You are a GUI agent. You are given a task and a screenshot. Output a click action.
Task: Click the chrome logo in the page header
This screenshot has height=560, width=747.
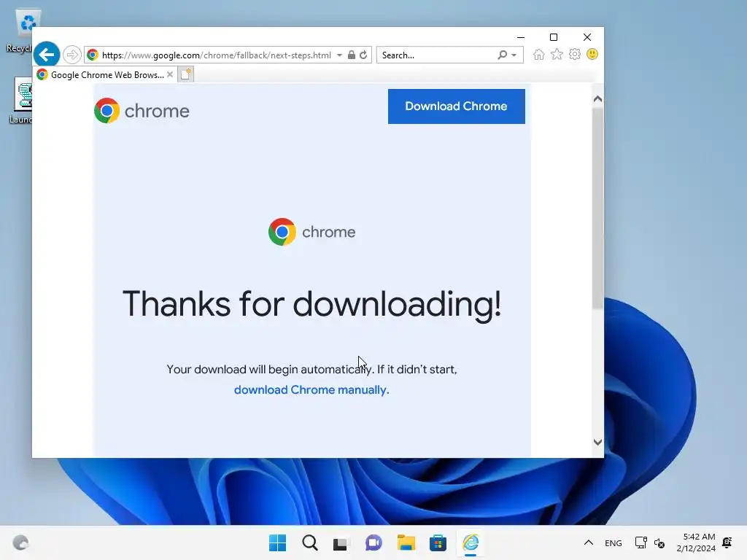pos(142,111)
